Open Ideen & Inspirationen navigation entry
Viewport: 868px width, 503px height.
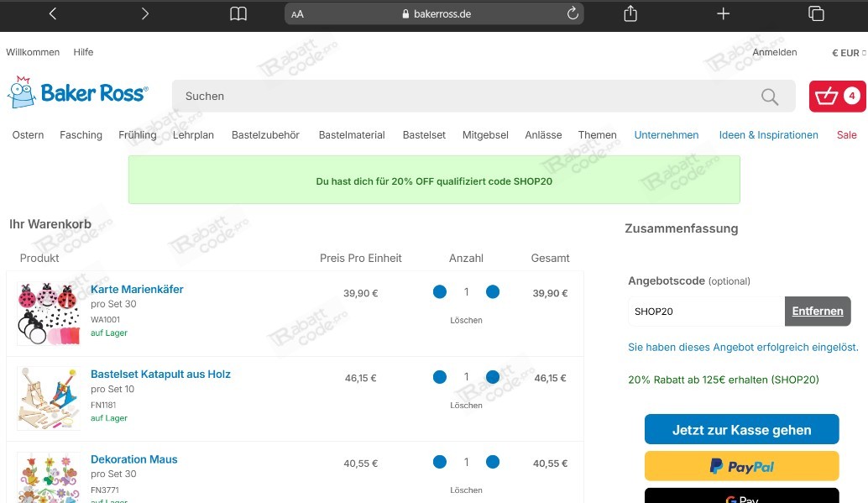pyautogui.click(x=768, y=134)
